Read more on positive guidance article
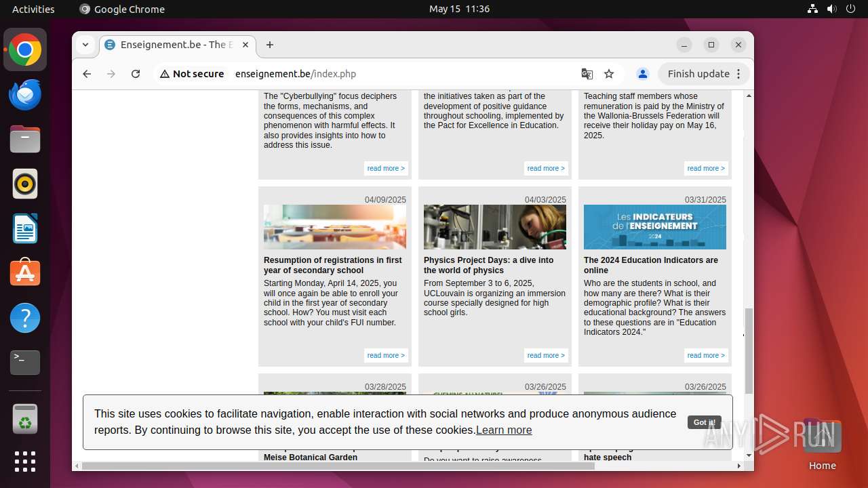The width and height of the screenshot is (868, 488). click(546, 168)
